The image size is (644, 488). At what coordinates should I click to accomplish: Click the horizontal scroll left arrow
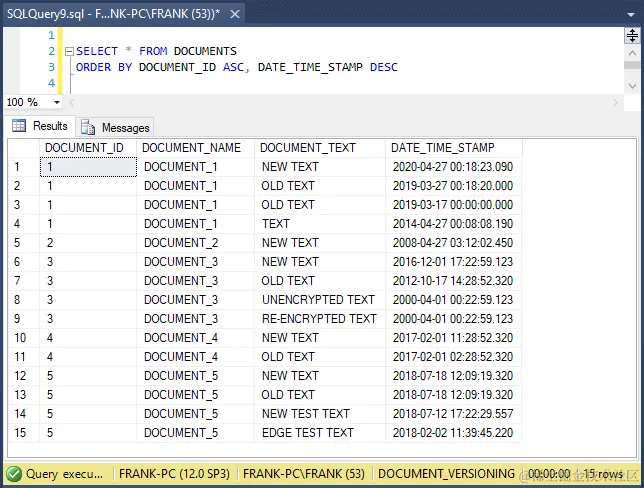[72, 102]
